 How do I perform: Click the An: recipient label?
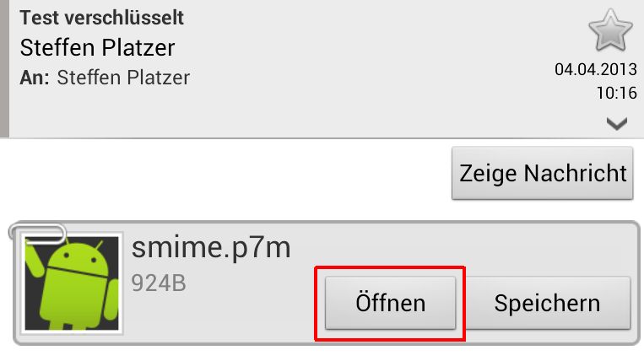click(x=35, y=78)
